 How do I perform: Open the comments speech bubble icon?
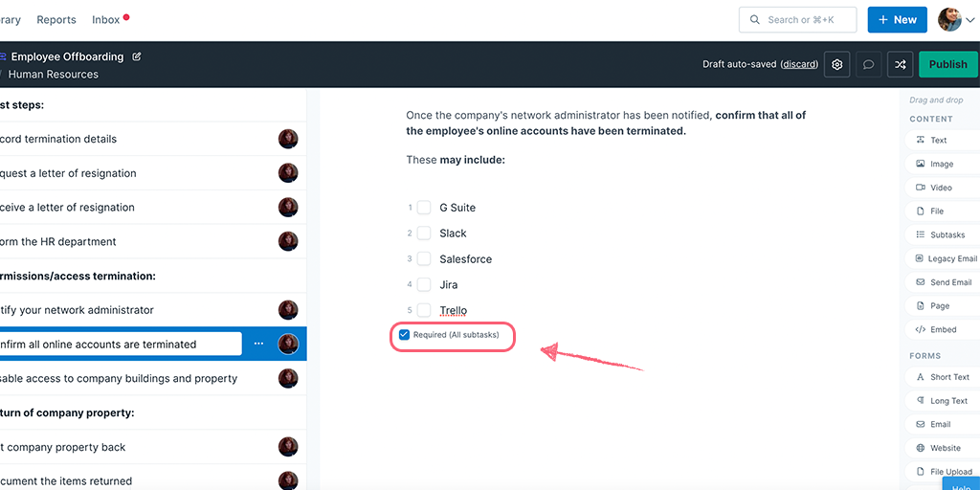click(x=868, y=64)
